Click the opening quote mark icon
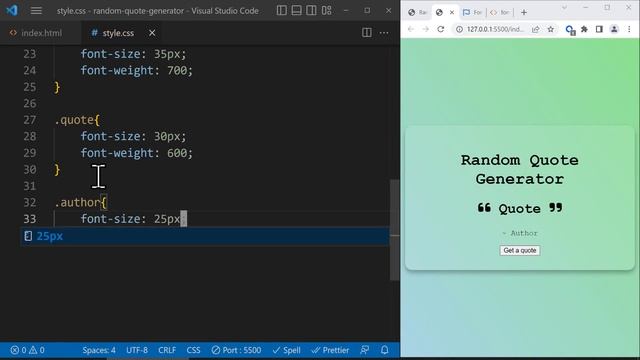 tap(484, 208)
